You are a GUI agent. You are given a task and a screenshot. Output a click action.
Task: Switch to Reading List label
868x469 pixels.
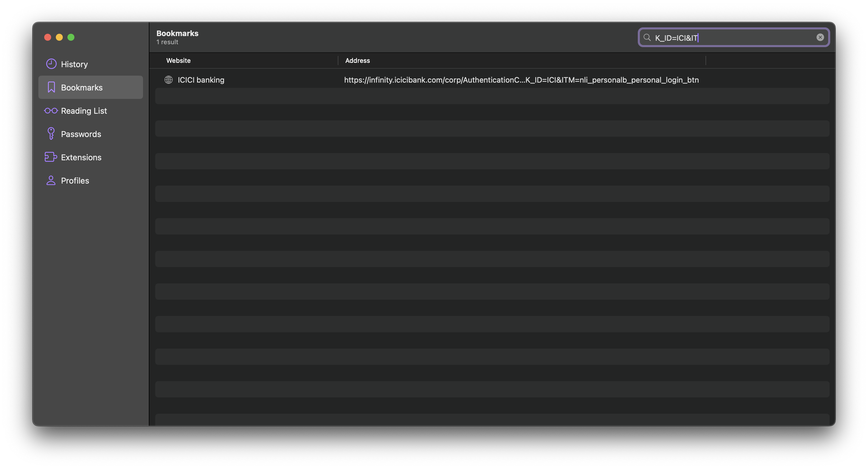click(83, 111)
